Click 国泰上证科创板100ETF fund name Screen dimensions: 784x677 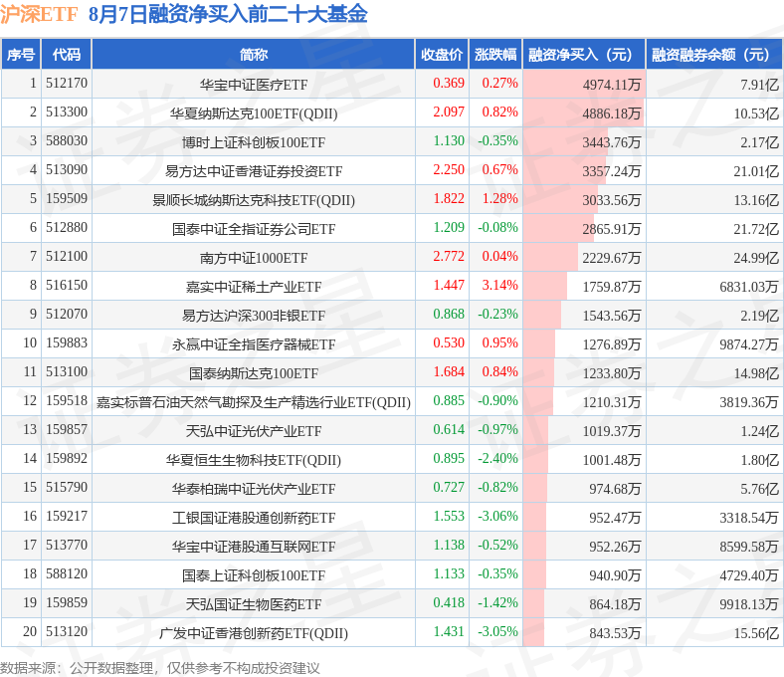(x=254, y=575)
